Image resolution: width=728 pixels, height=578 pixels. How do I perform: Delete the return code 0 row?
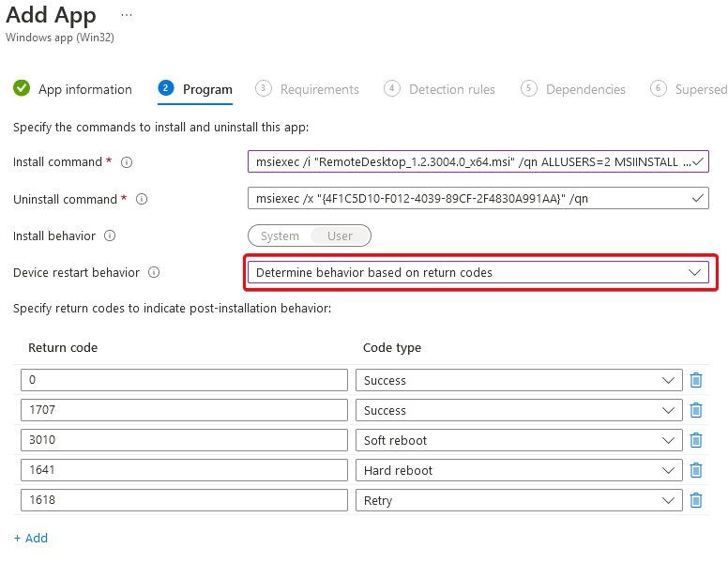click(695, 380)
